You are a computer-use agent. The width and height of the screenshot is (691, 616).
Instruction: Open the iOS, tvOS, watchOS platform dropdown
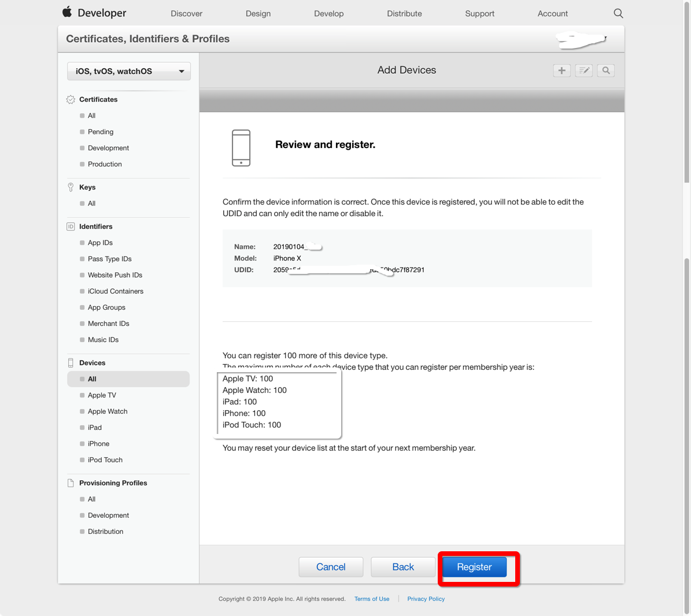click(x=129, y=71)
